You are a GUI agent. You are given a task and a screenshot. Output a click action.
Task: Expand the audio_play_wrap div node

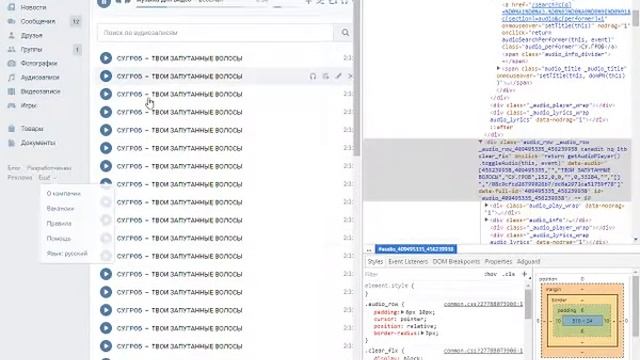(487, 206)
